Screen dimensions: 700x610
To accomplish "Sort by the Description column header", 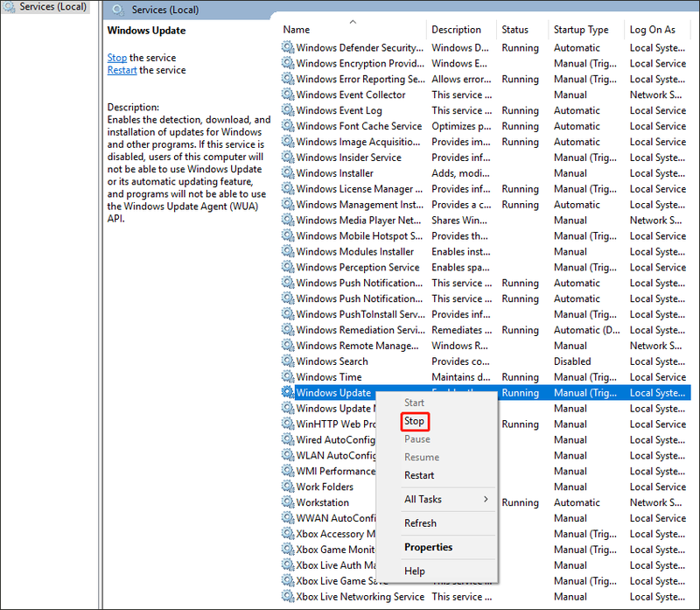I will [x=461, y=30].
